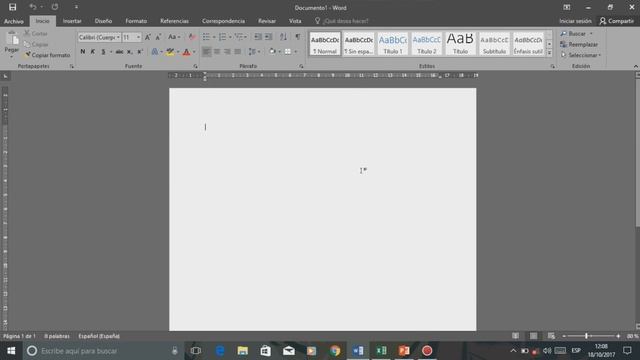This screenshot has height=360, width=640.
Task: Click the Compartir button
Action: click(x=616, y=21)
